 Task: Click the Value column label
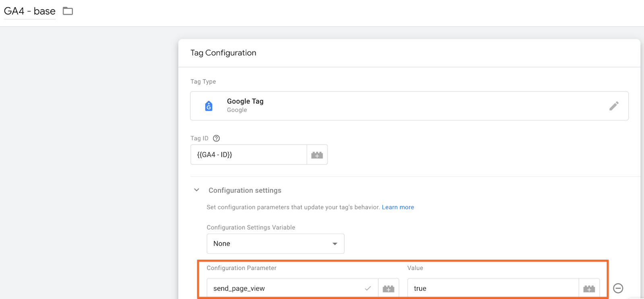coord(415,268)
